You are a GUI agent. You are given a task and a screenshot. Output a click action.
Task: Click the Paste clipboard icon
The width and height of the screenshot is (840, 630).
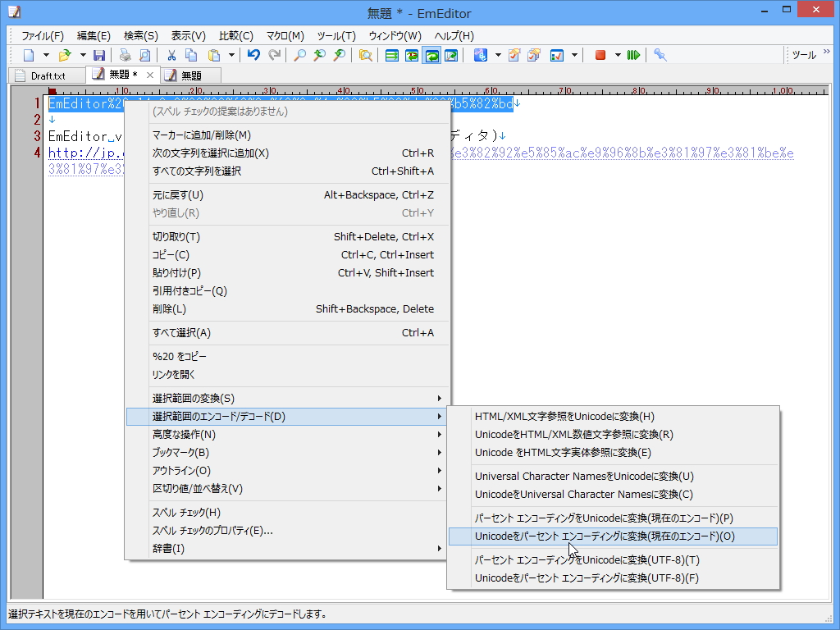(214, 55)
